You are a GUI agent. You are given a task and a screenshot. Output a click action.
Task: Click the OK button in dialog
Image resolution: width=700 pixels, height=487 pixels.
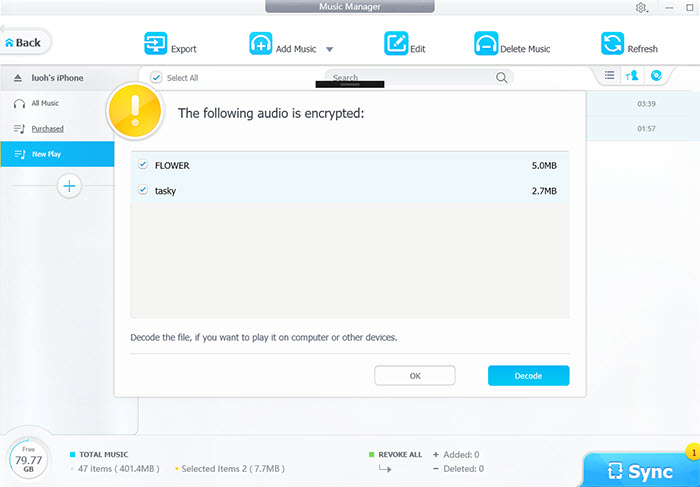415,375
